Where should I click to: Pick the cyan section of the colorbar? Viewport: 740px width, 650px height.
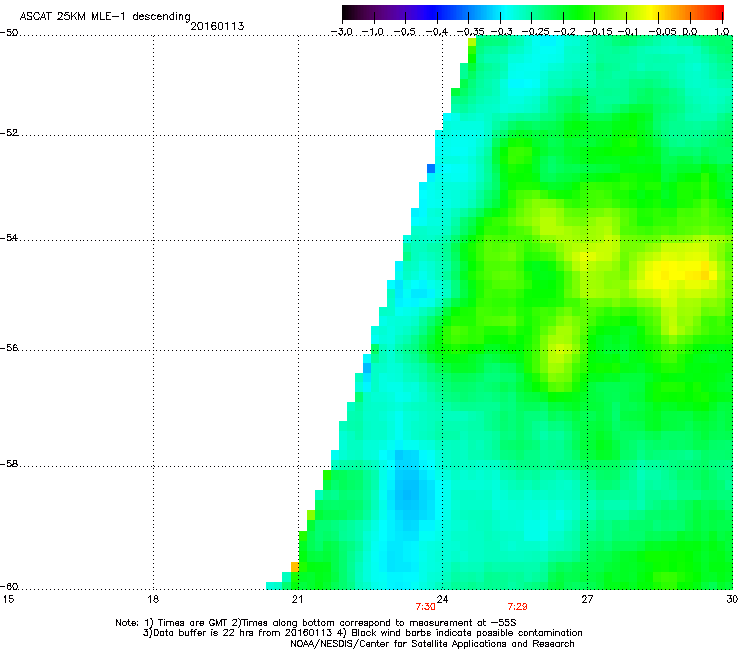click(x=505, y=12)
